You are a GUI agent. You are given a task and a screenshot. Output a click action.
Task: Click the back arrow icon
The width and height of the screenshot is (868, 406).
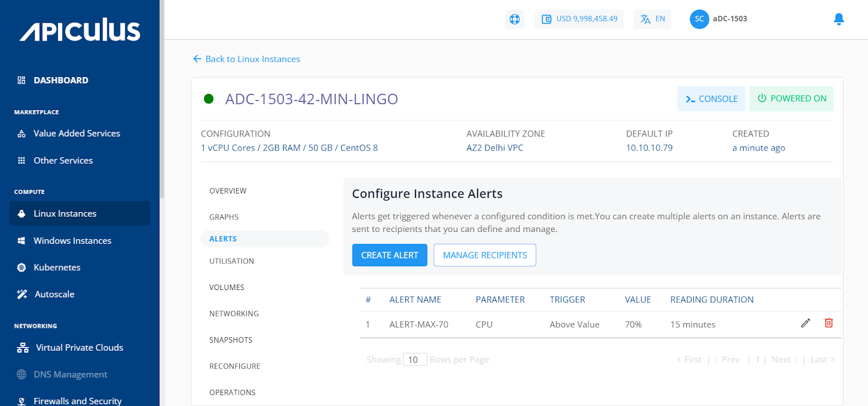pos(197,59)
